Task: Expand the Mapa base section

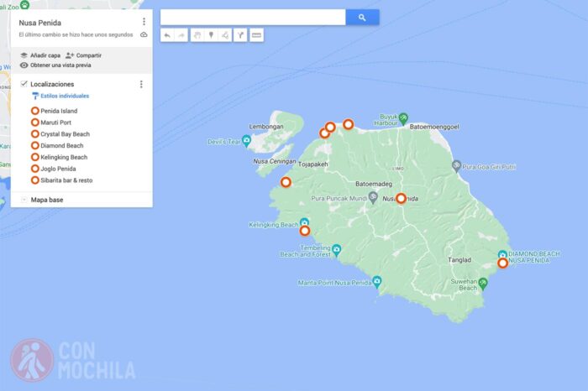Action: click(24, 200)
